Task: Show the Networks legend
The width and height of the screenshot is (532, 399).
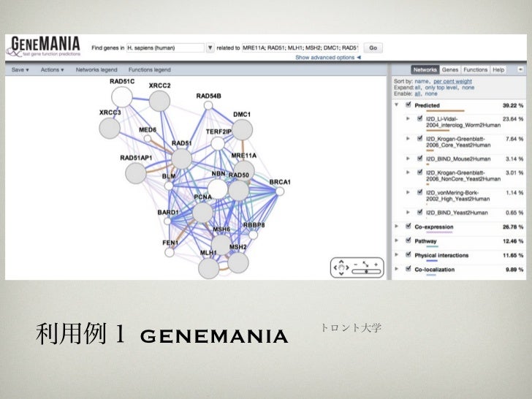Action: click(x=96, y=69)
